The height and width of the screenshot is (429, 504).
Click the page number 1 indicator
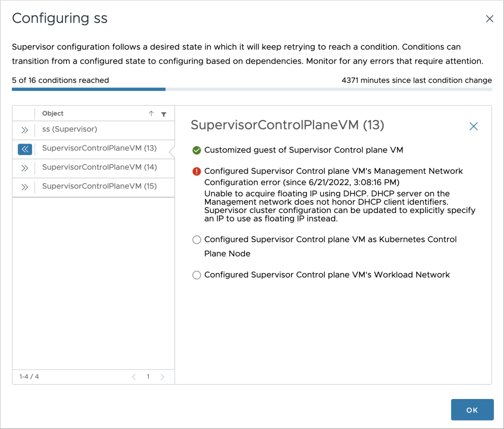coord(148,377)
